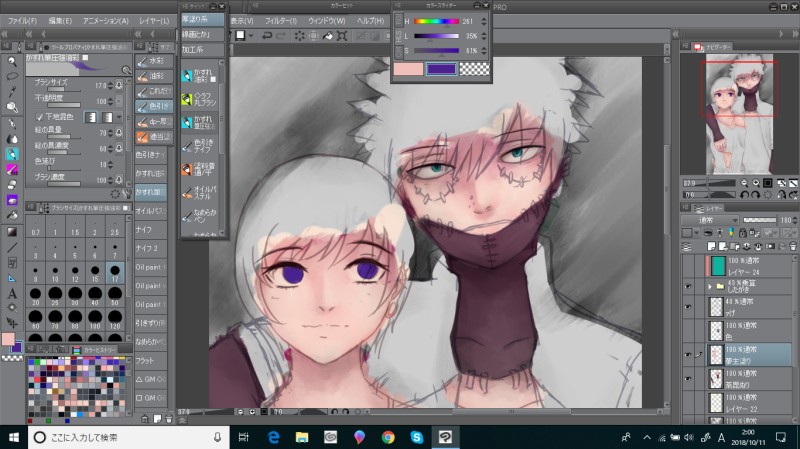Select the cyan-highlighted Brush tool in toolbox
The height and width of the screenshot is (449, 800).
pyautogui.click(x=12, y=154)
